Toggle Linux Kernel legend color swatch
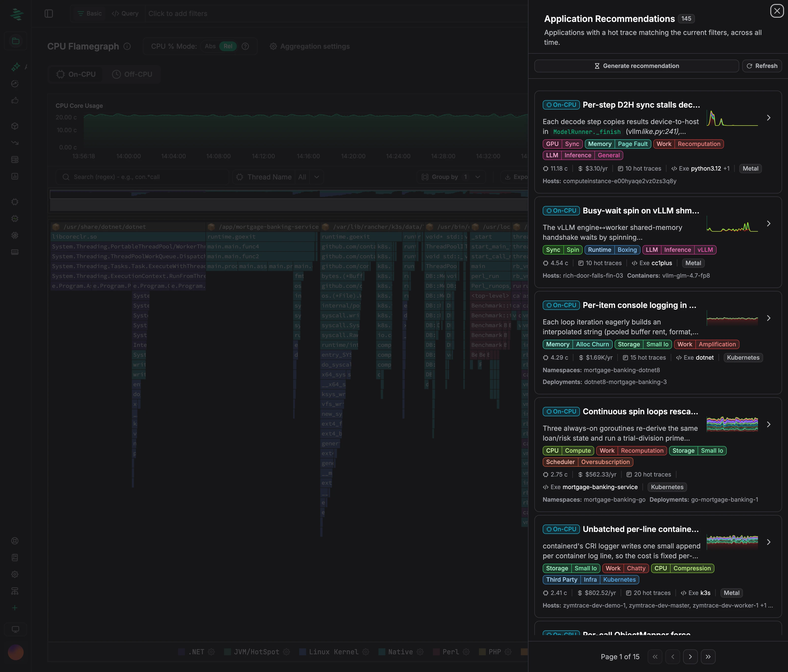Image resolution: width=788 pixels, height=672 pixels. click(x=303, y=652)
